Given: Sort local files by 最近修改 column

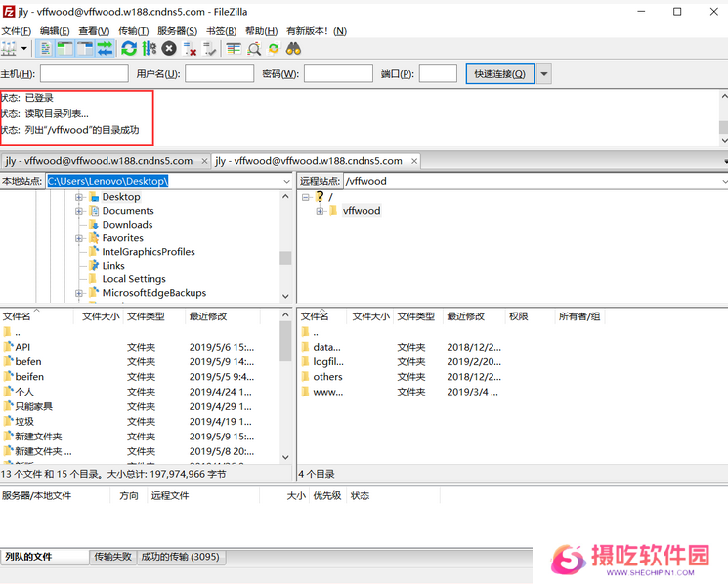Looking at the screenshot, I should 209,316.
